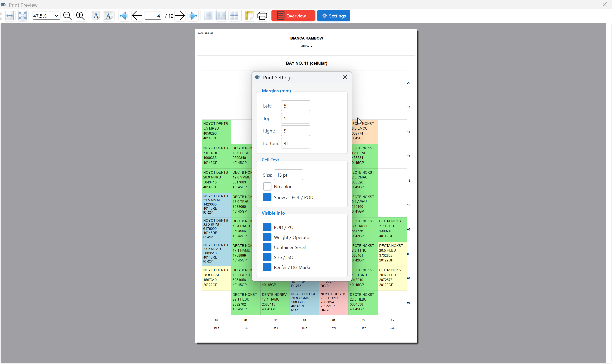Zoom in with the magnifier plus icon
The width and height of the screenshot is (612, 364).
[x=80, y=16]
